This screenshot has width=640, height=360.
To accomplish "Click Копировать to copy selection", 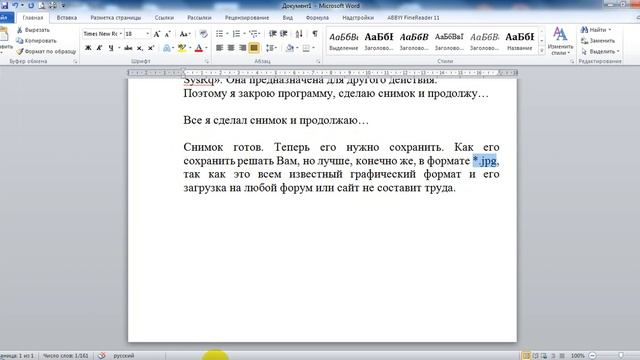I will 36,41.
